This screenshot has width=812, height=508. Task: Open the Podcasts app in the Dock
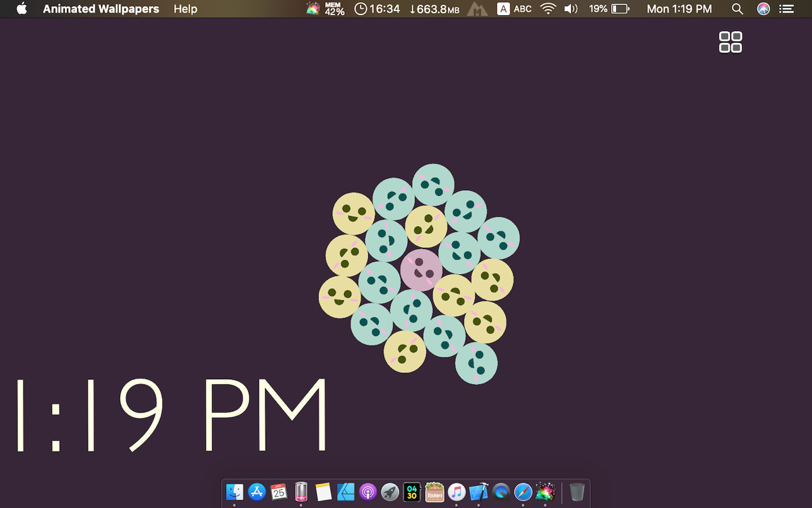(x=367, y=492)
